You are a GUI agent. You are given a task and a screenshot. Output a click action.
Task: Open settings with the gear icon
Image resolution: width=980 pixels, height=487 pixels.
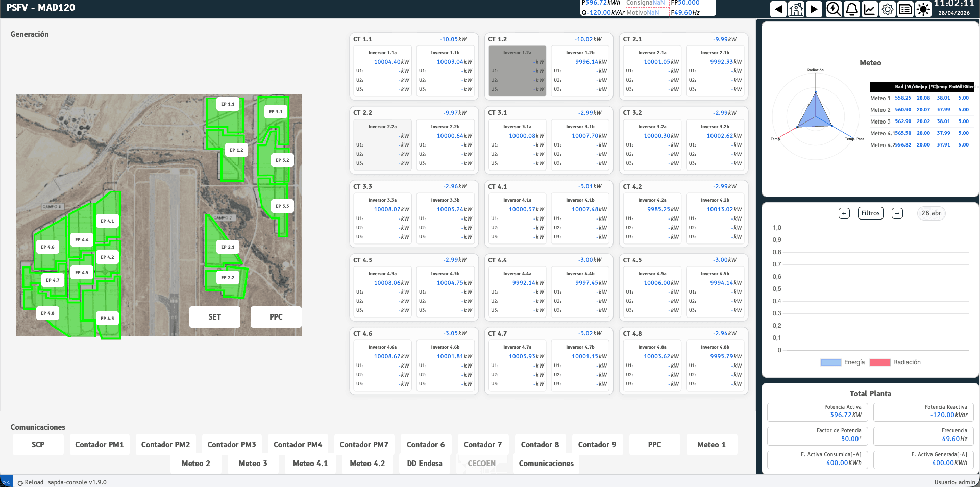point(888,9)
